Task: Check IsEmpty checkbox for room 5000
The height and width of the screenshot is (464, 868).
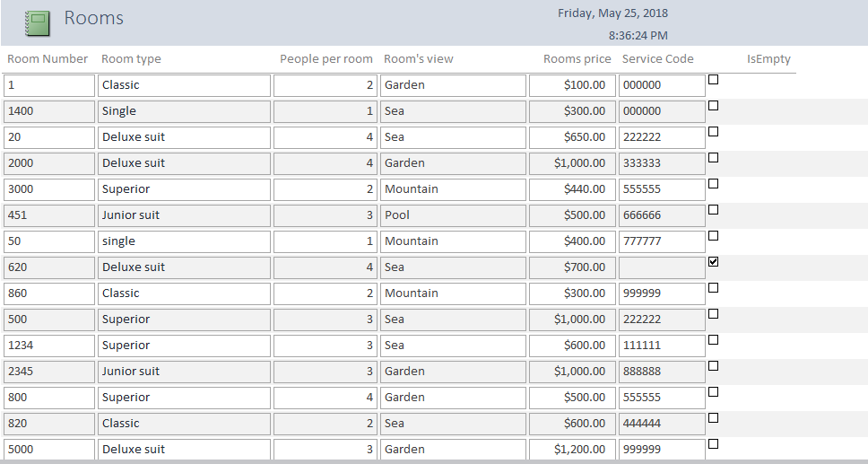Action: click(x=714, y=444)
